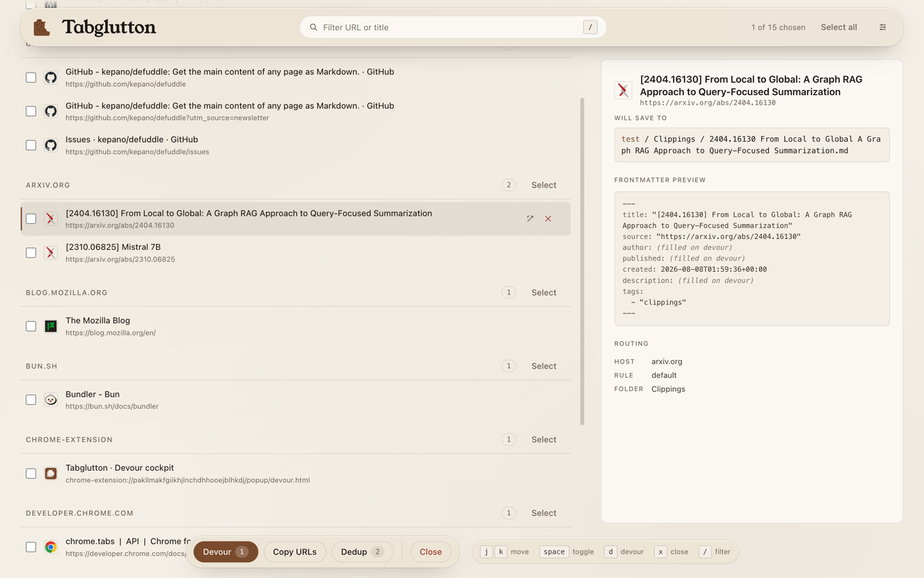
Task: Click the arXiv icon in the details panel header
Action: pyautogui.click(x=623, y=90)
